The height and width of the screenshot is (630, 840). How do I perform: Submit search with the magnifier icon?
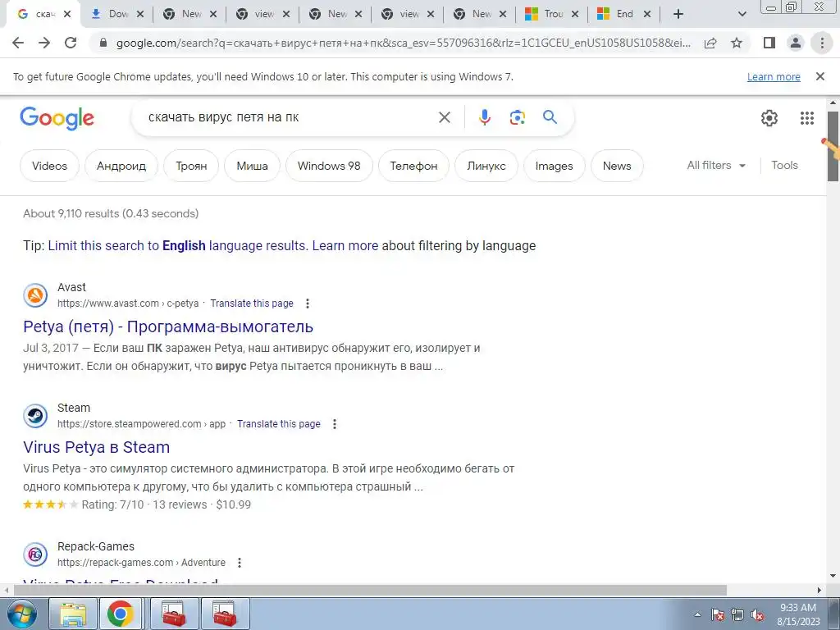550,117
